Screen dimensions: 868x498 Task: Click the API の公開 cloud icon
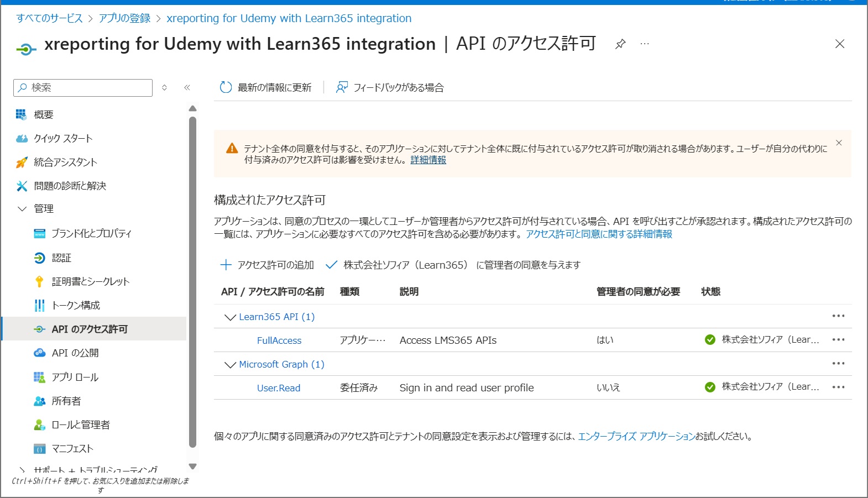tap(39, 353)
